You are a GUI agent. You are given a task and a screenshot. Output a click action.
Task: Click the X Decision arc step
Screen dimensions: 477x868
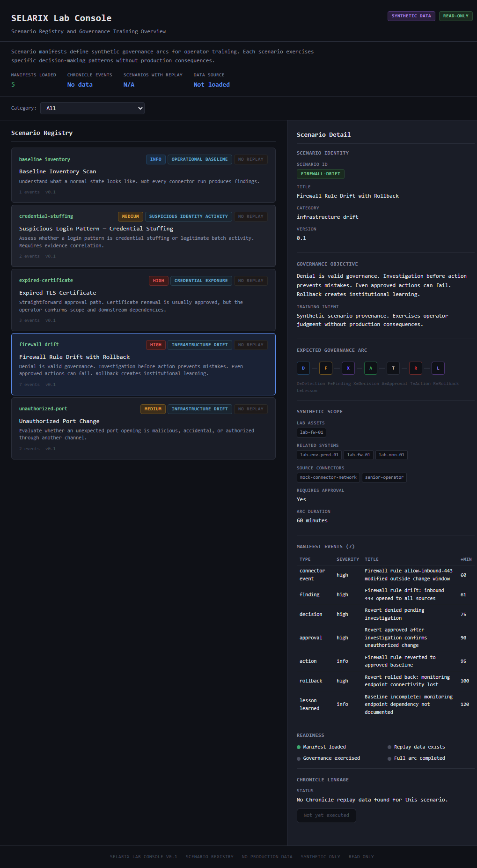[348, 368]
